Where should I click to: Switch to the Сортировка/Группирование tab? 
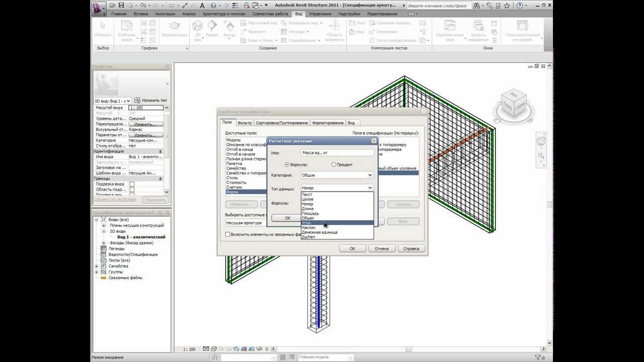coord(282,123)
